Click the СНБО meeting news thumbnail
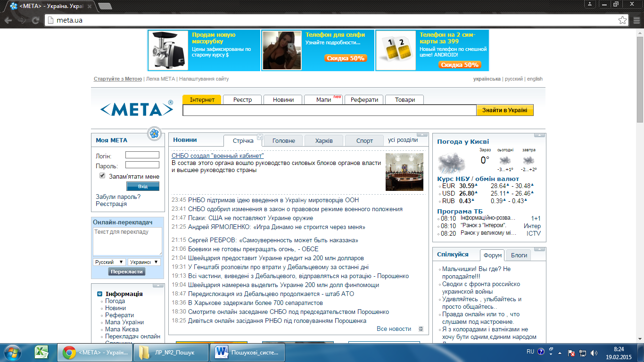This screenshot has height=362, width=644. coord(405,172)
